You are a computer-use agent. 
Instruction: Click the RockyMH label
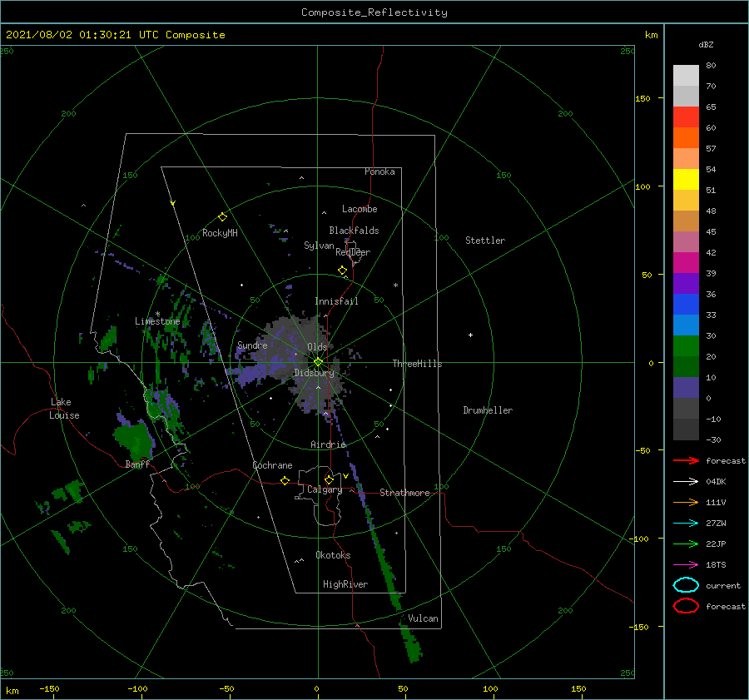(x=220, y=233)
